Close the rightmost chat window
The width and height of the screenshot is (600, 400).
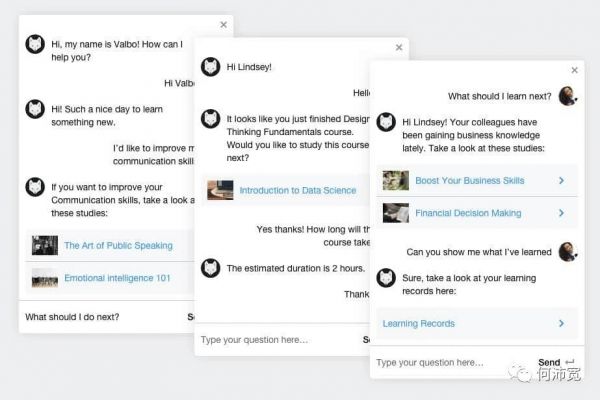(x=574, y=70)
